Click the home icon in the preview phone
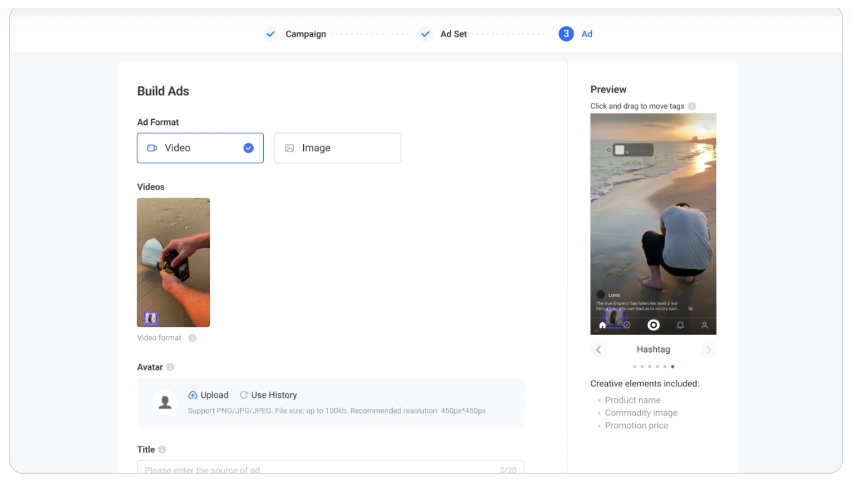The height and width of the screenshot is (481, 852). pyautogui.click(x=602, y=325)
